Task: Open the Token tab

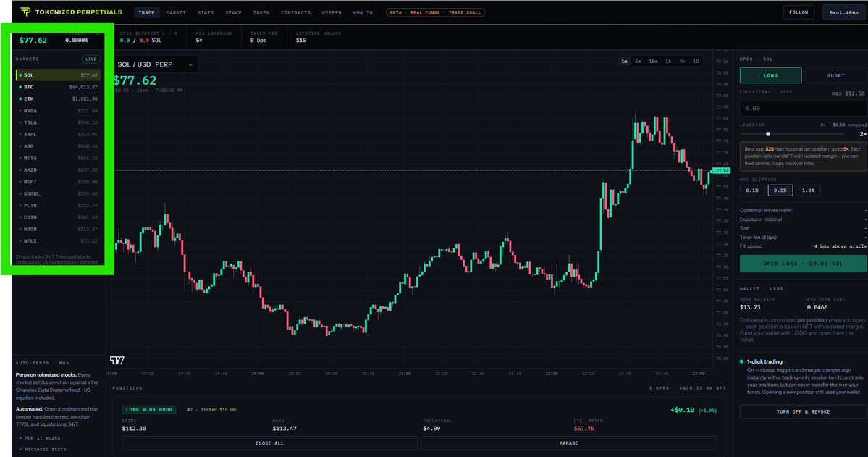Action: [x=261, y=12]
